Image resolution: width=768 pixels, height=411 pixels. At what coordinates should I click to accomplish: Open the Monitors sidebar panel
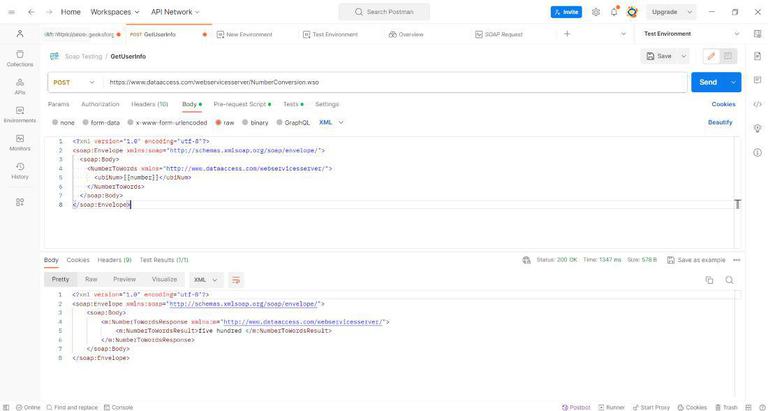click(x=20, y=143)
